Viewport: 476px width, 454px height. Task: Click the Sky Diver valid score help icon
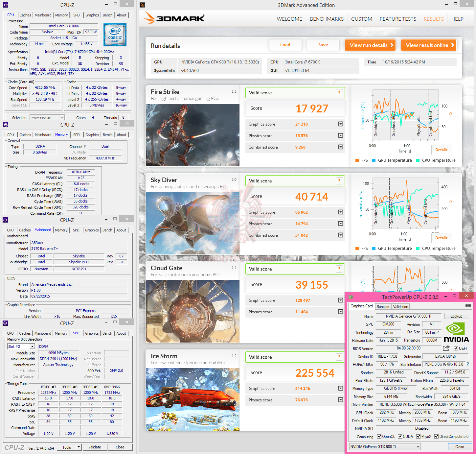339,181
